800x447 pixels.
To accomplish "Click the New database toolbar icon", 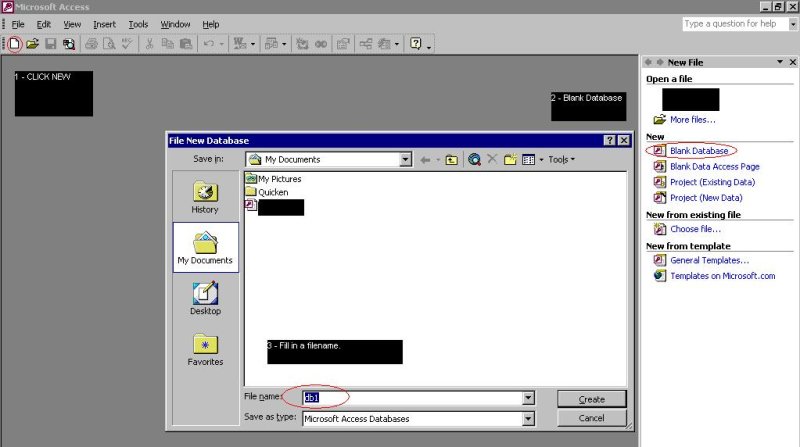I will click(x=14, y=44).
